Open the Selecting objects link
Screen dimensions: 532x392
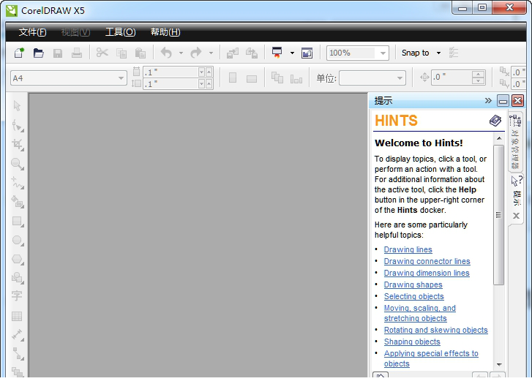click(x=413, y=296)
